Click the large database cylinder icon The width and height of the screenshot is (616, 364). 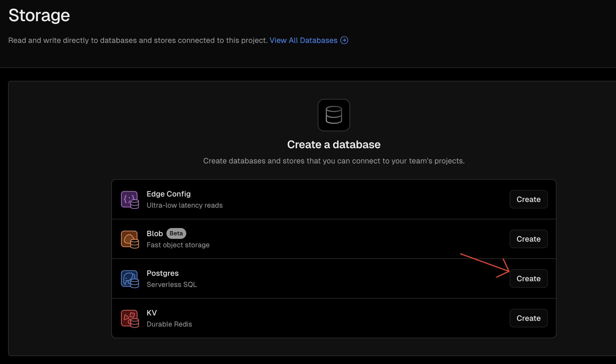[334, 115]
